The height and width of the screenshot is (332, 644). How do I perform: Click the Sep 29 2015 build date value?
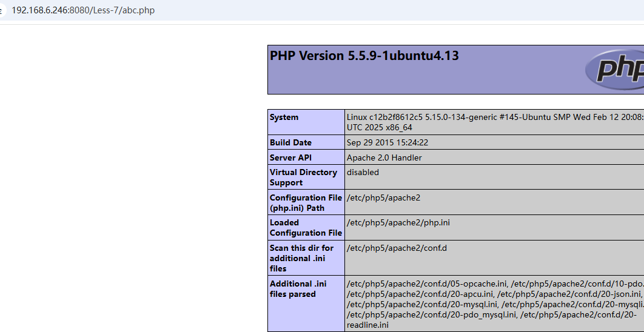click(x=387, y=143)
